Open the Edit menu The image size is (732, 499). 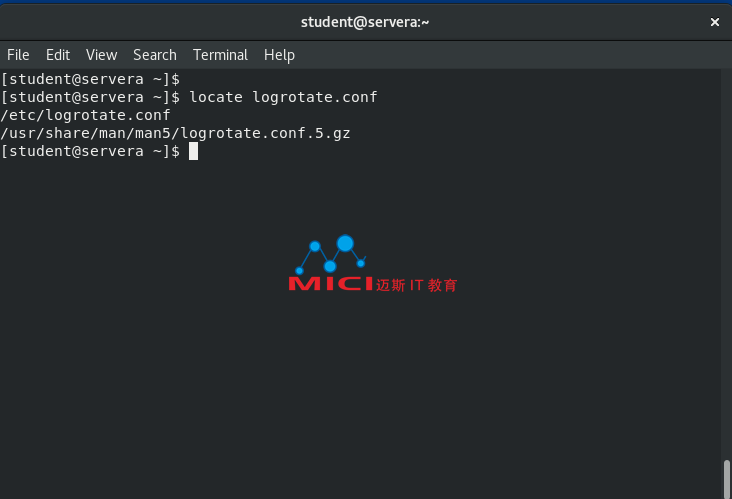[58, 55]
